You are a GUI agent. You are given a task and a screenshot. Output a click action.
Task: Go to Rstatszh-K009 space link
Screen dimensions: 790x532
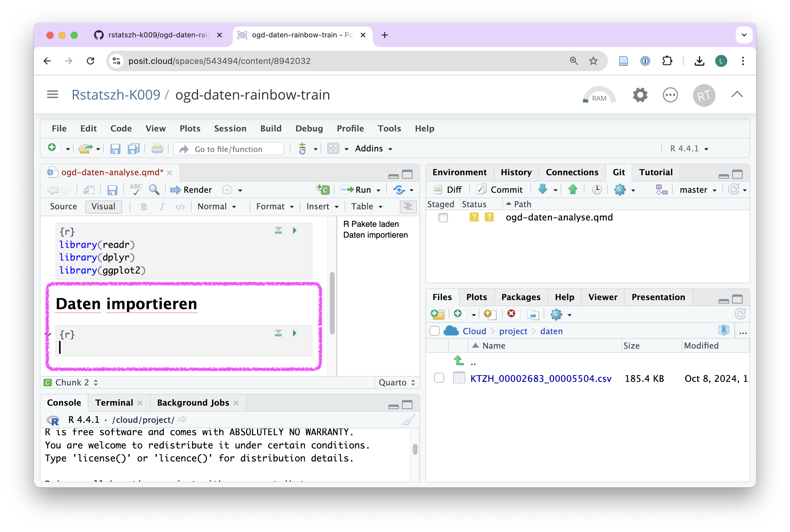pyautogui.click(x=116, y=94)
